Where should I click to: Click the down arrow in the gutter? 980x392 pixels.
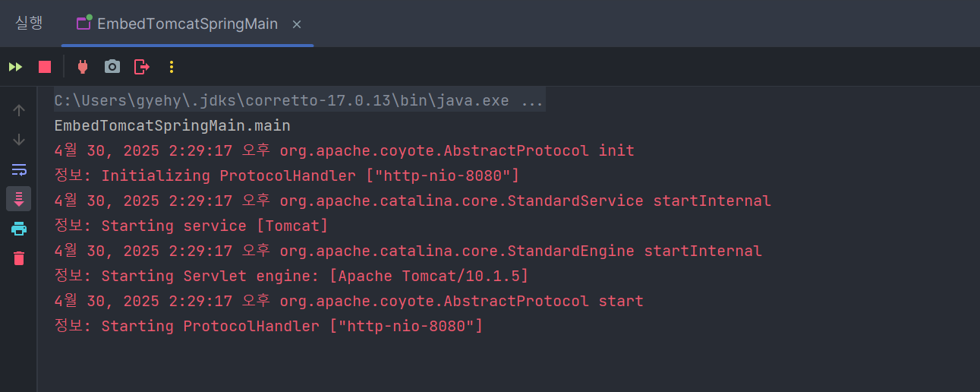click(x=19, y=140)
